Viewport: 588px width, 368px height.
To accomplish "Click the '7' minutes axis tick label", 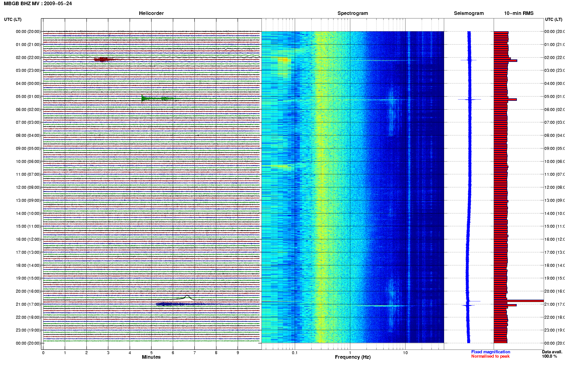I will coord(195,353).
